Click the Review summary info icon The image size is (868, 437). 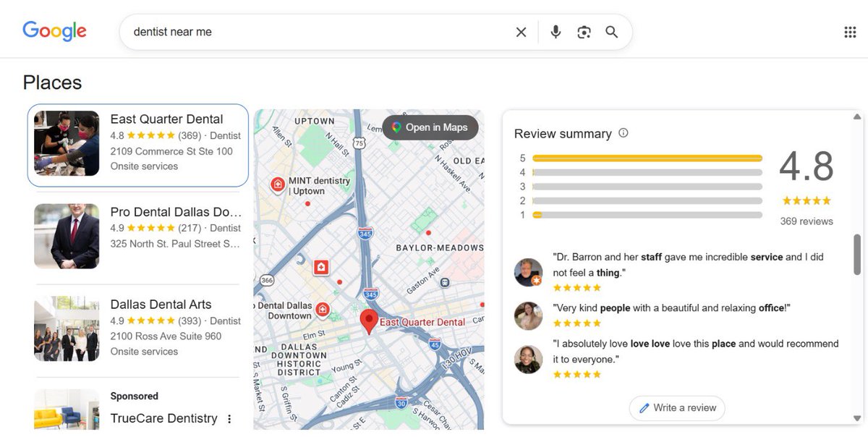click(624, 133)
